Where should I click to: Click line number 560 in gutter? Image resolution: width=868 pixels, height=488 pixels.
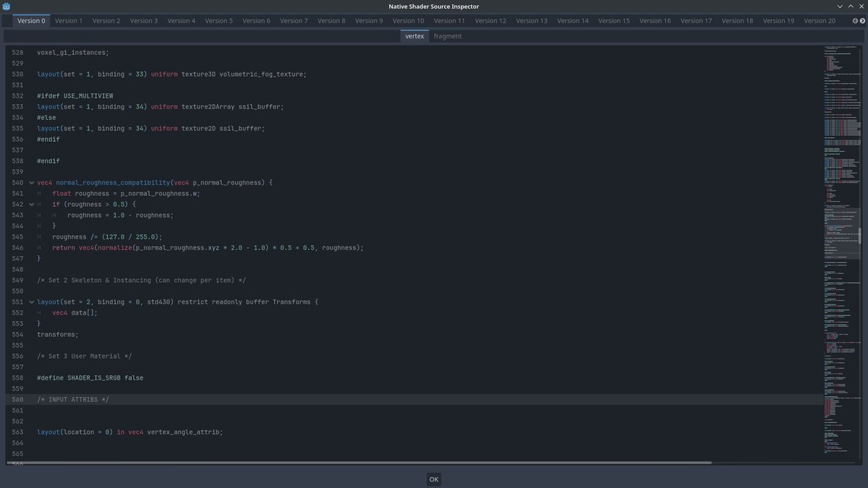17,400
